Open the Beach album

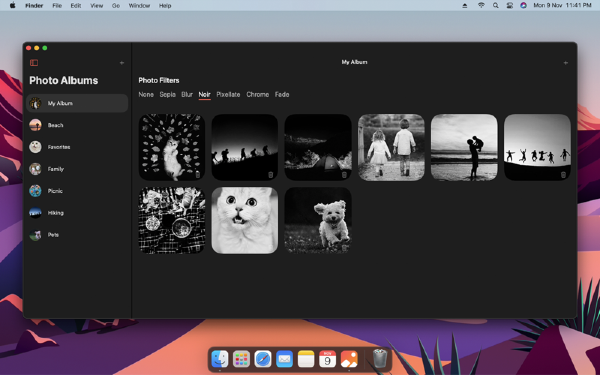(77, 125)
